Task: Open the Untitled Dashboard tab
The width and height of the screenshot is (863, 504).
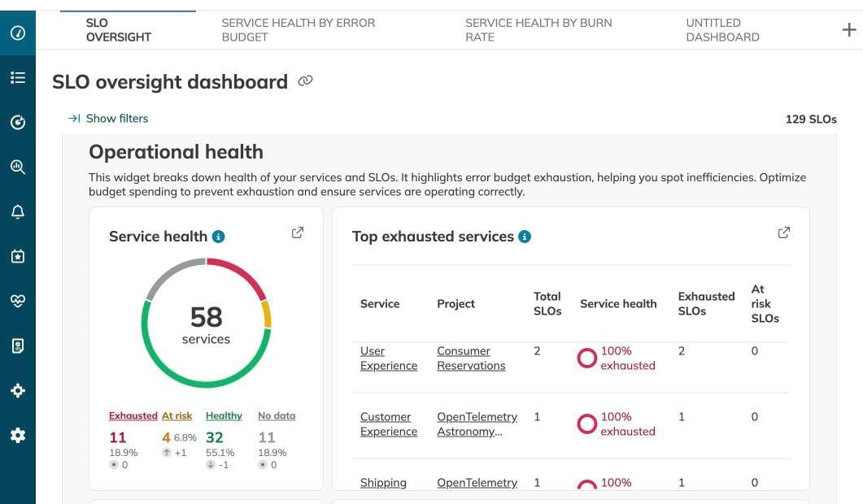Action: pos(722,30)
